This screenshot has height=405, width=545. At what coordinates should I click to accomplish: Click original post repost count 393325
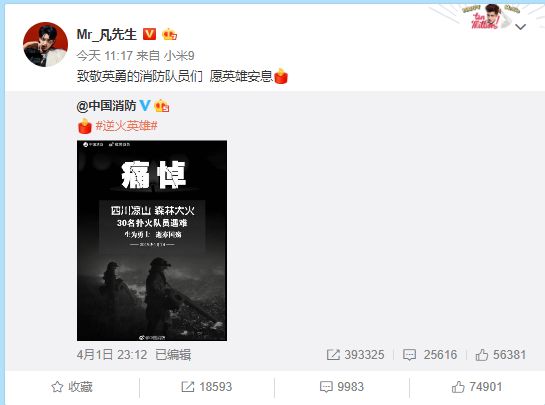(x=355, y=355)
